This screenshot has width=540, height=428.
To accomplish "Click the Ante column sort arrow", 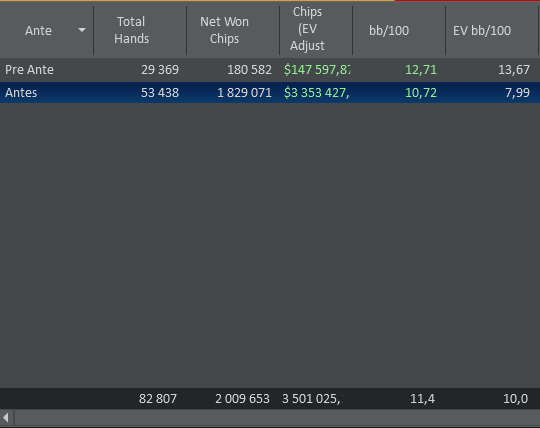I will [x=82, y=30].
